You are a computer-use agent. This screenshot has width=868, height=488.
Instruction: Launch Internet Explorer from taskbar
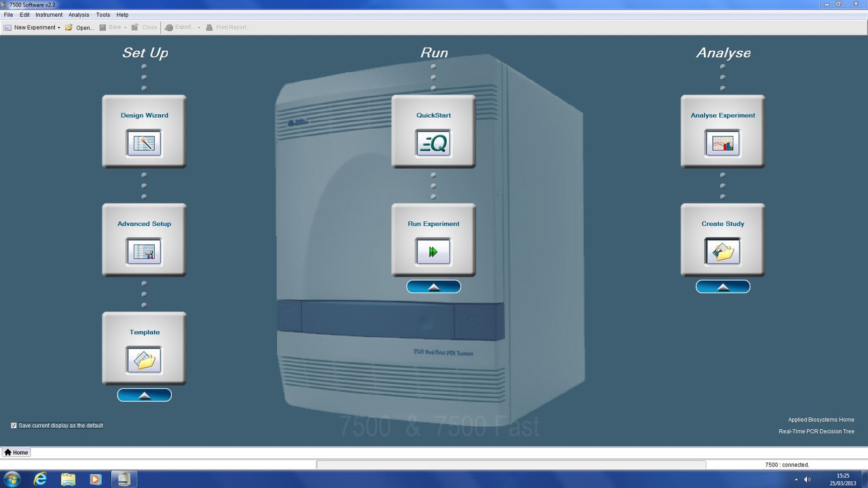click(x=40, y=479)
